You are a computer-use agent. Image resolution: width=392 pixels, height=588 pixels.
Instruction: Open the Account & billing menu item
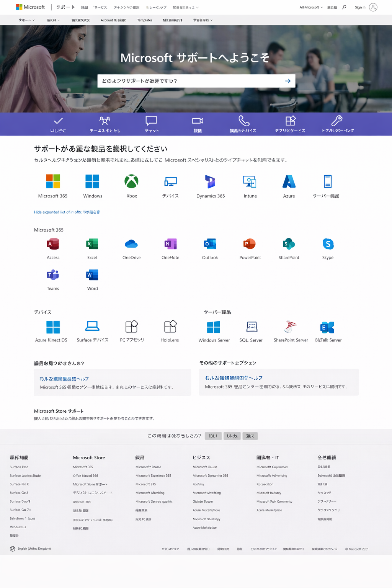[x=113, y=20]
